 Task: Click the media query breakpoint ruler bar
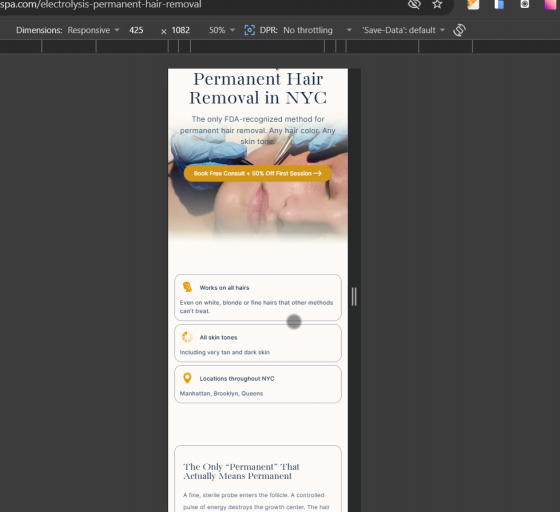pyautogui.click(x=280, y=46)
